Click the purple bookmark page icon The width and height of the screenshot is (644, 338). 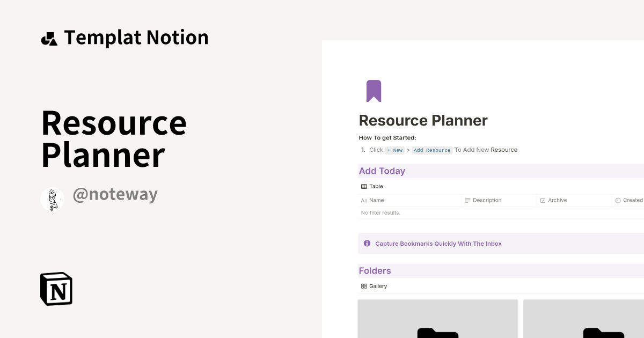374,91
